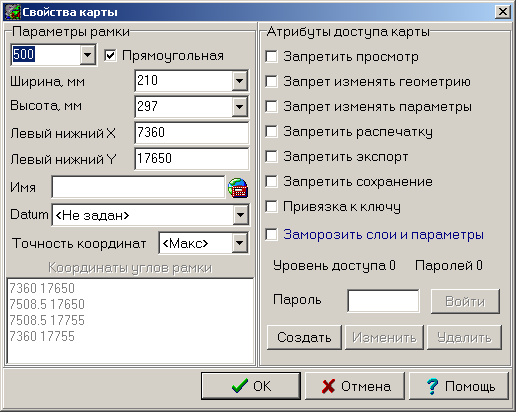
Task: Tick Заморозить слои и параметры
Action: tap(271, 234)
